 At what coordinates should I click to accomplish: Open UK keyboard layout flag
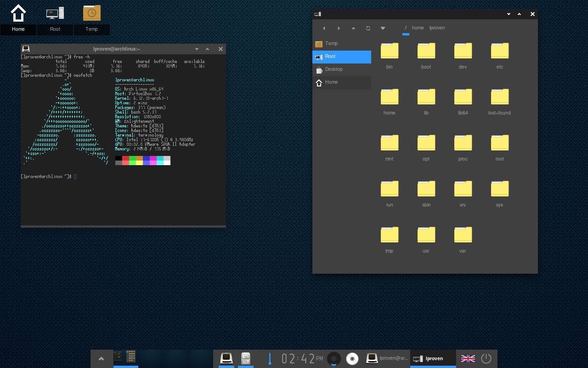coord(468,359)
